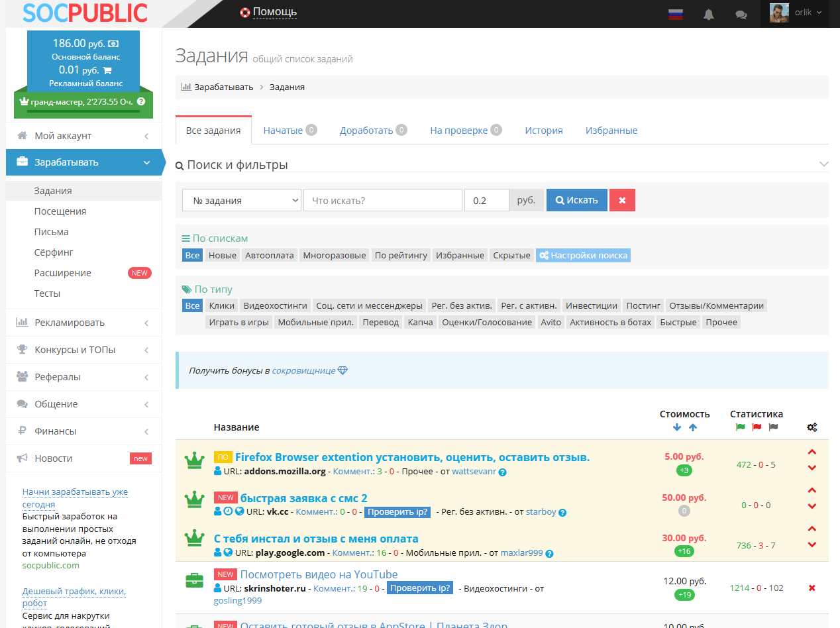Image resolution: width=840 pixels, height=628 pixels.
Task: Open table settings via the gears icon
Action: tap(812, 427)
